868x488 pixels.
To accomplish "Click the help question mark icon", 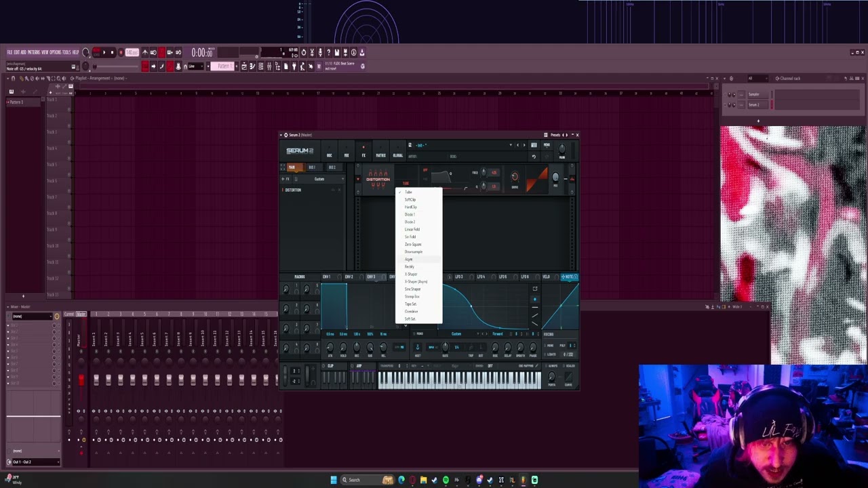I will (x=329, y=52).
